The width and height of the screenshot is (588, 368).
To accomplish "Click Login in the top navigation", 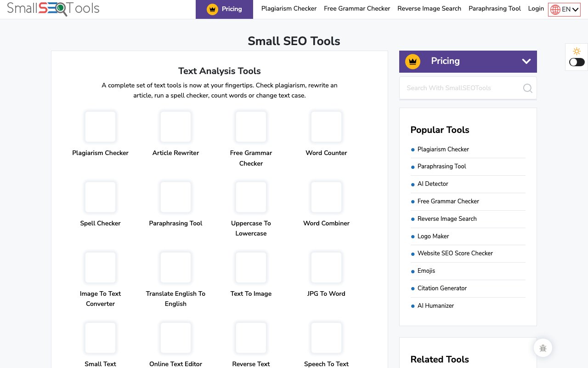I will coord(536,8).
